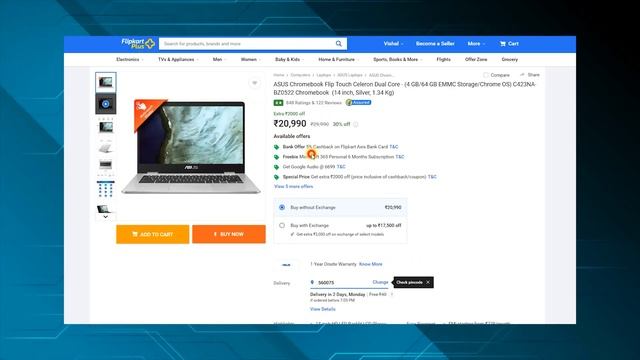Click the main laptop product image
The width and height of the screenshot is (640, 360).
[x=191, y=148]
